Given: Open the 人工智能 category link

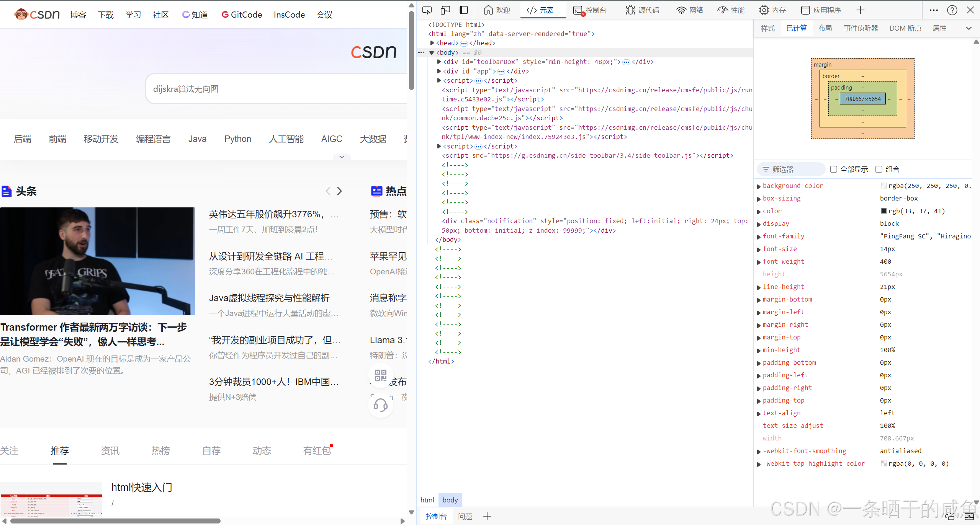Looking at the screenshot, I should point(286,139).
